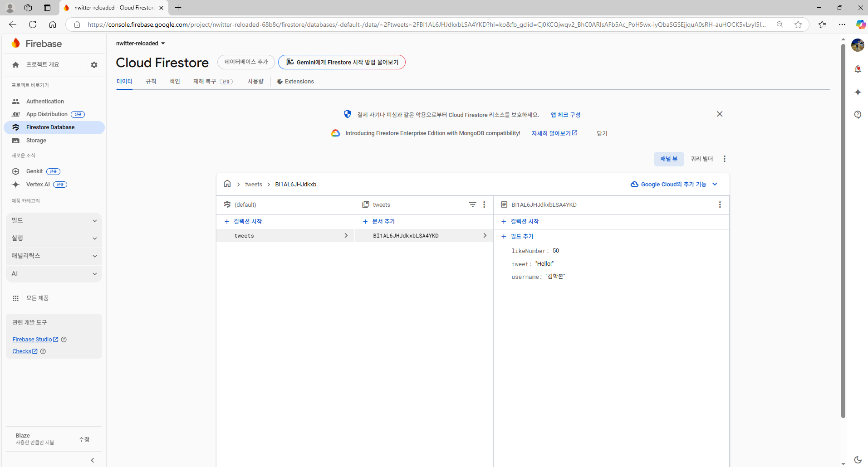Select document row BI1AL6JHJdkxbLSA4YKD
Screen dimensions: 868x467
click(424, 236)
